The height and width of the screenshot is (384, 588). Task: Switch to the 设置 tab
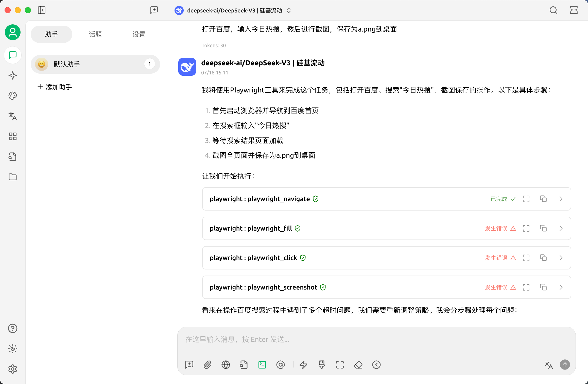click(x=139, y=34)
